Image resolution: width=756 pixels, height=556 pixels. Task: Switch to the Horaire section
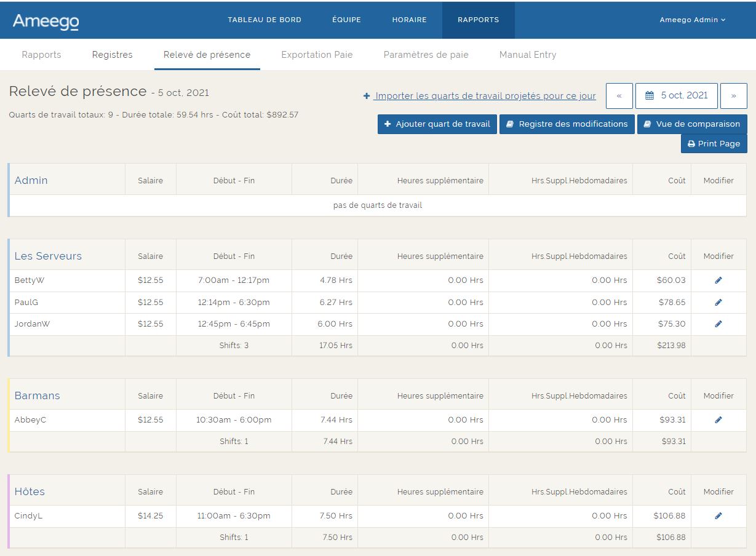coord(409,20)
